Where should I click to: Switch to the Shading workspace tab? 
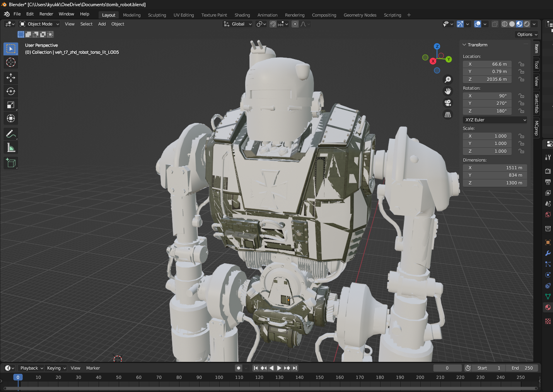tap(242, 15)
